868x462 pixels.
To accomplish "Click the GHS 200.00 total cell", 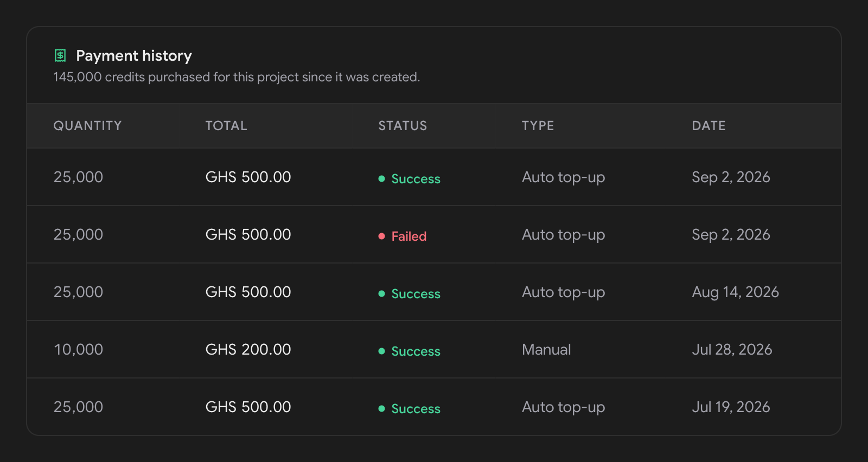I will pos(248,350).
